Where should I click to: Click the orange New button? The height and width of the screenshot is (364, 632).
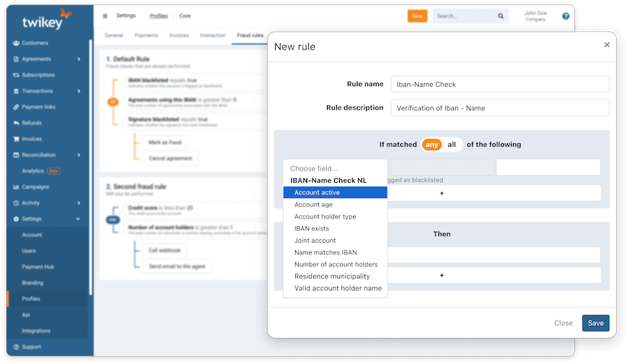[417, 16]
